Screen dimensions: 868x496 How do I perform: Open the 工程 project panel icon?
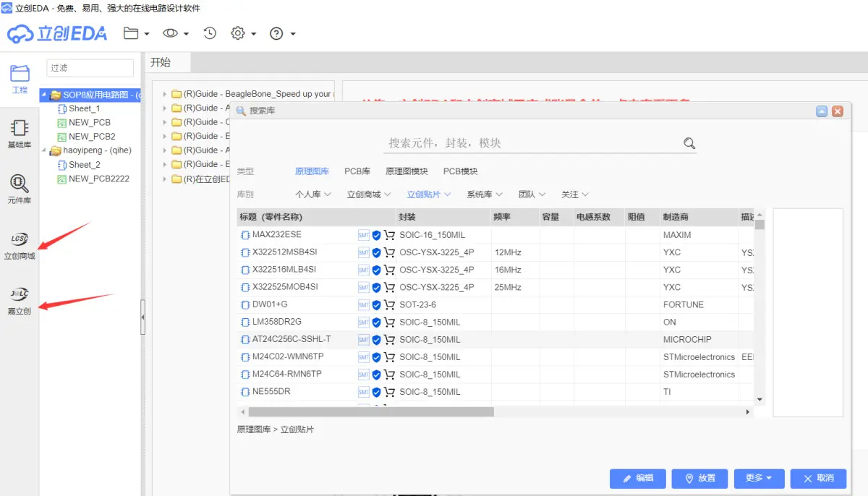tap(20, 80)
